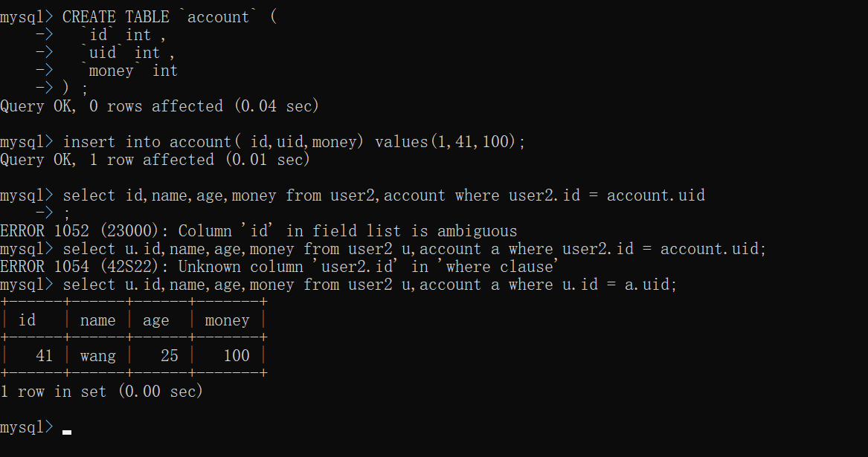Click the blinking cursor at the last mysql prompt

click(67, 430)
